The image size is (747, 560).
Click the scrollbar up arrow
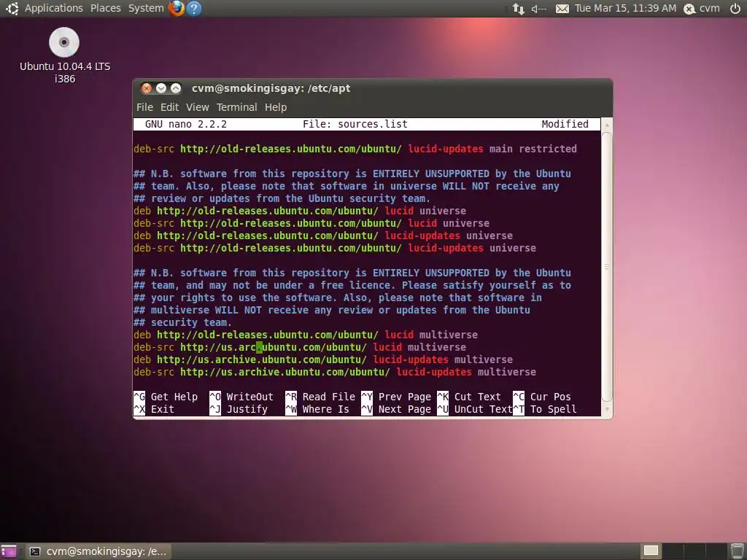pos(607,125)
